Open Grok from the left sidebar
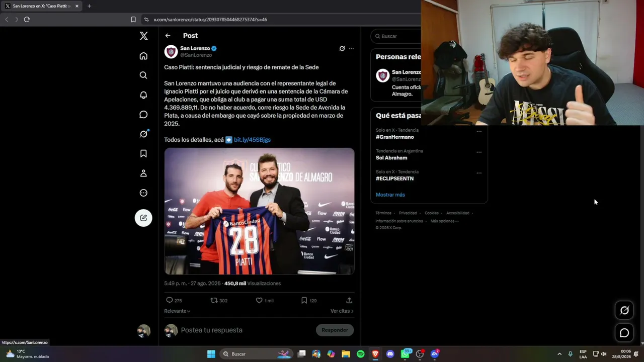The height and width of the screenshot is (362, 644). 143,134
